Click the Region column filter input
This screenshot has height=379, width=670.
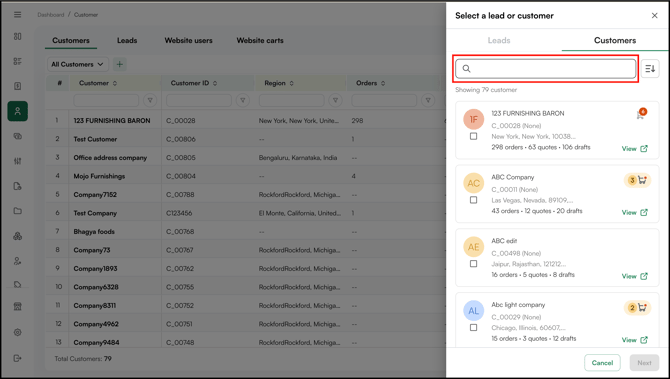click(291, 100)
